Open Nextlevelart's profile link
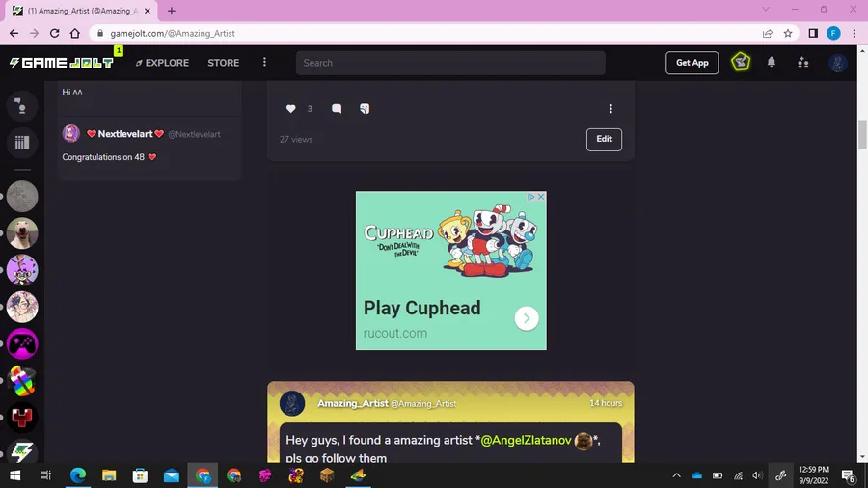The width and height of the screenshot is (868, 488). (125, 134)
